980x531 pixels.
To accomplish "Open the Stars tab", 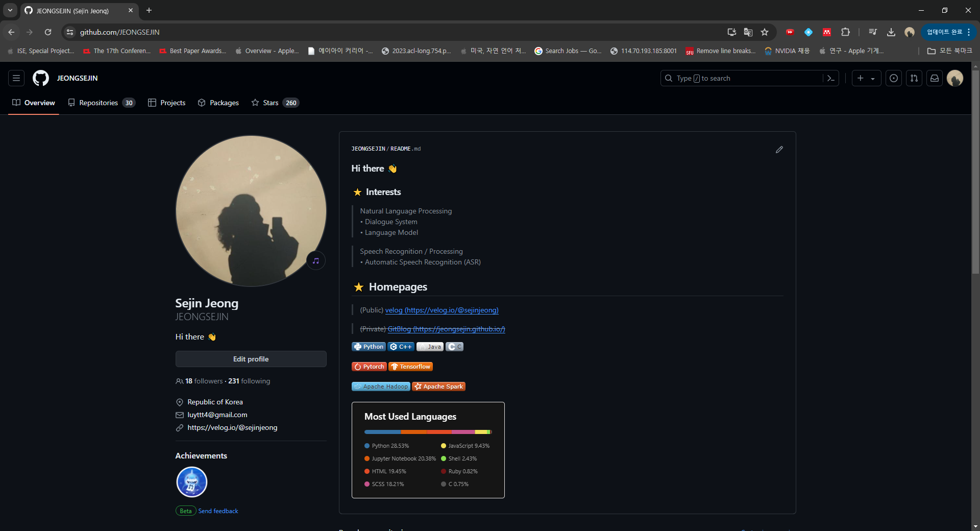I will coord(275,103).
